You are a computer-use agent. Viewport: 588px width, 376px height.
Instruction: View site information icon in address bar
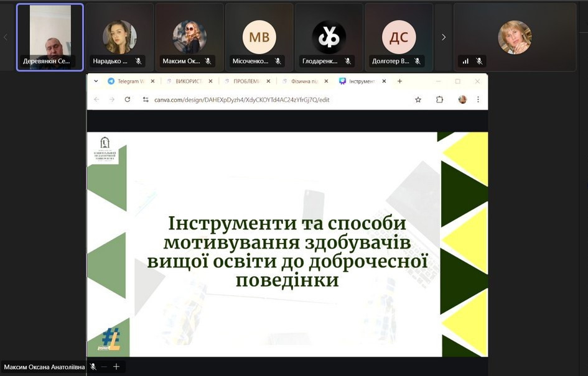tap(146, 99)
